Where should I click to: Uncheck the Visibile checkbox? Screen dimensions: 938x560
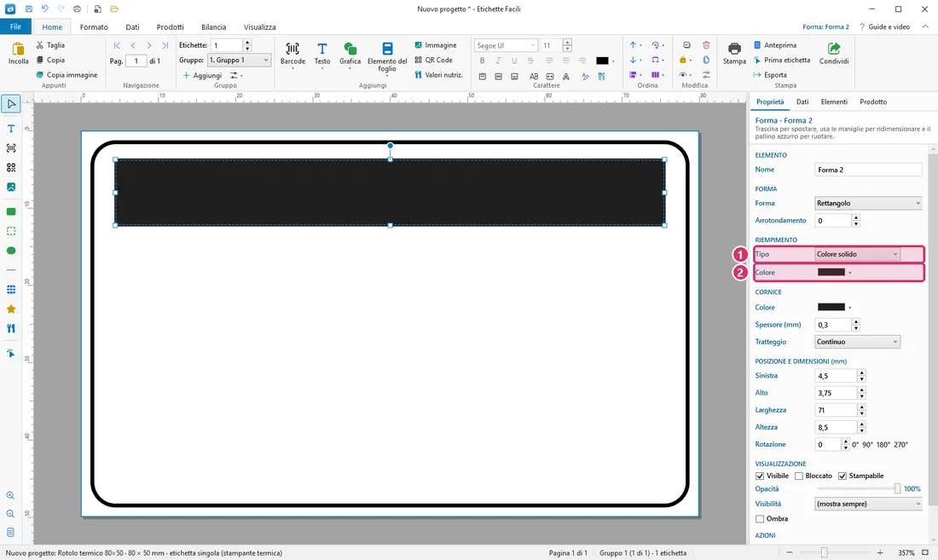(x=760, y=476)
